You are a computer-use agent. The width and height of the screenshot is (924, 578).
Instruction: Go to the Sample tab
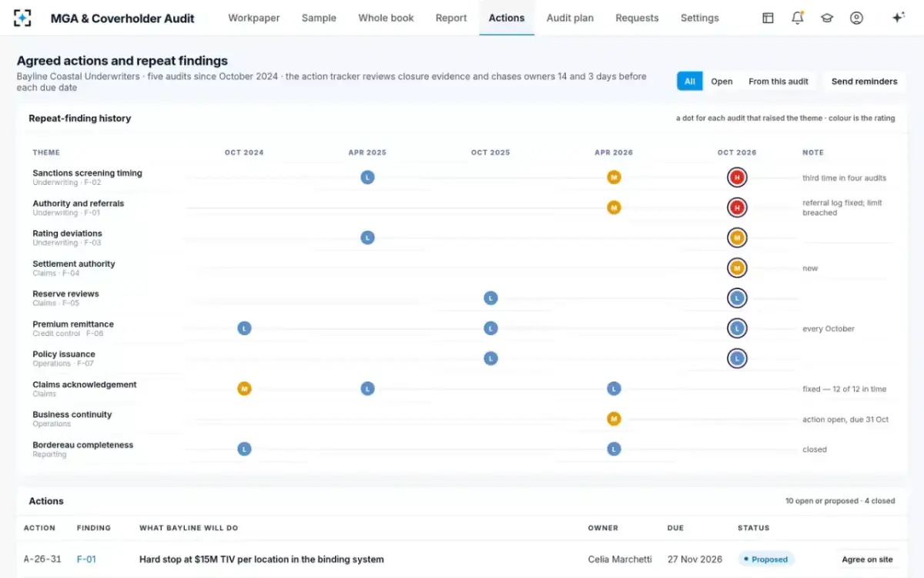point(319,18)
